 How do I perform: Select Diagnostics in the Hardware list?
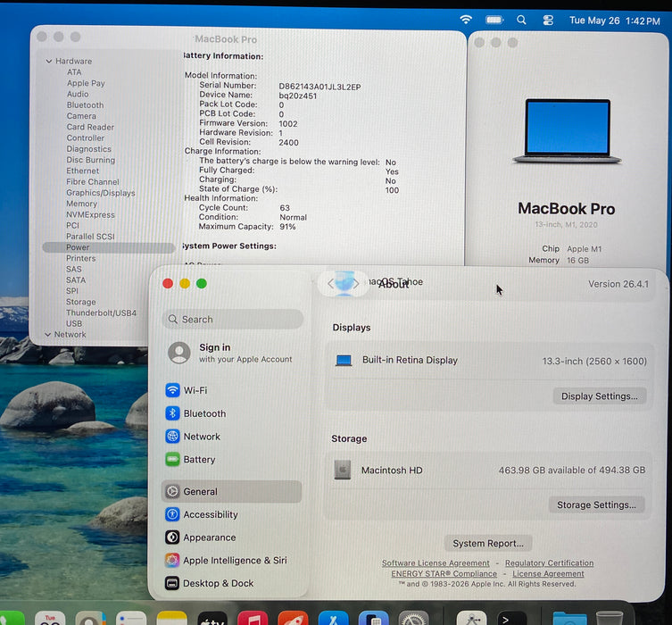tap(88, 149)
